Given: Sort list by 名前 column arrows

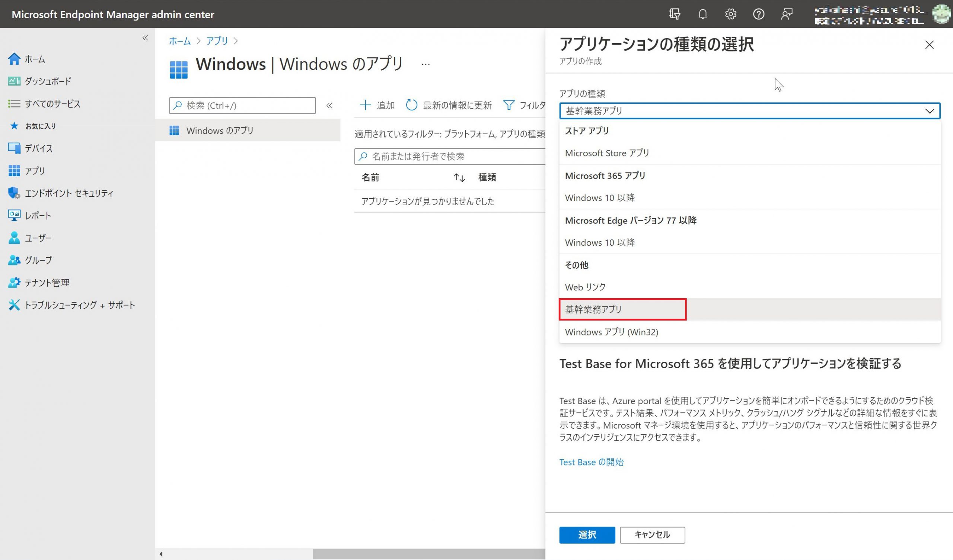Looking at the screenshot, I should pyautogui.click(x=459, y=178).
